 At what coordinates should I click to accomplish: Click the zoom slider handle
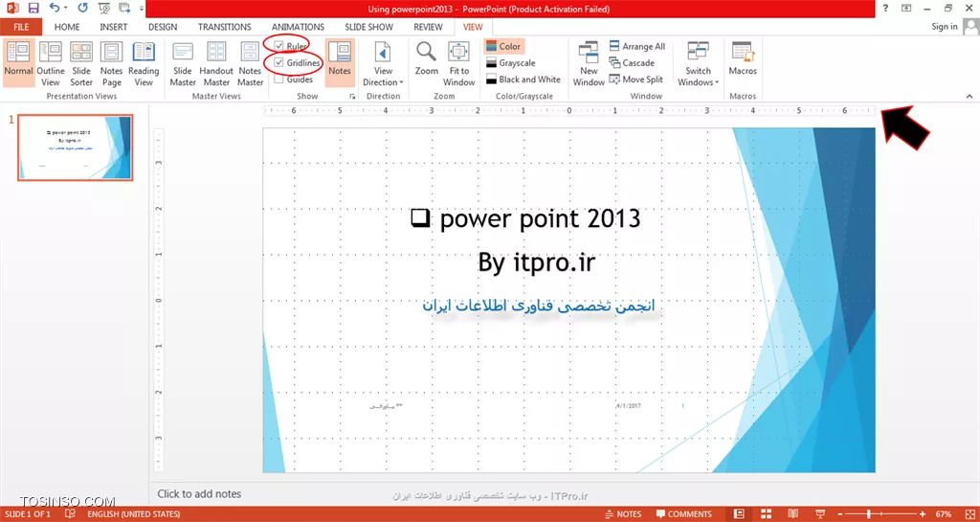click(869, 514)
